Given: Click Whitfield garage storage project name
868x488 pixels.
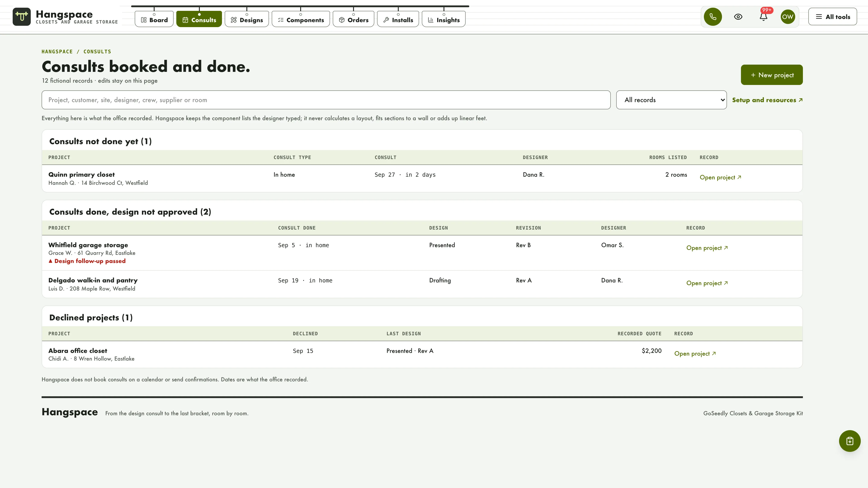Looking at the screenshot, I should 88,245.
